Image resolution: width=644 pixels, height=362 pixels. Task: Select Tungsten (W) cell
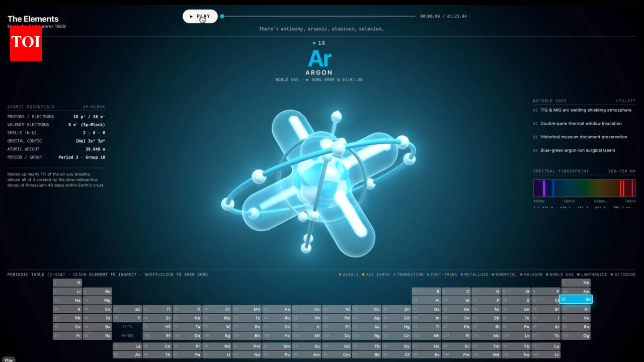coord(217,327)
